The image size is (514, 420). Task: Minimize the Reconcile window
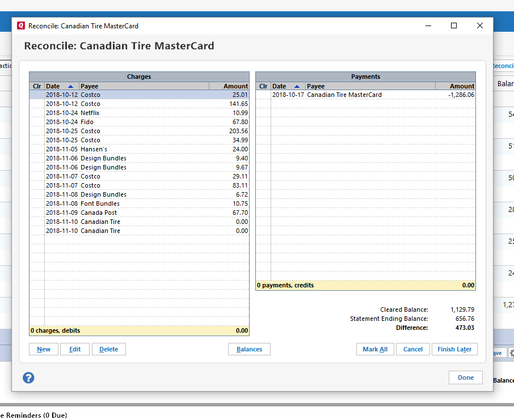[x=428, y=26]
